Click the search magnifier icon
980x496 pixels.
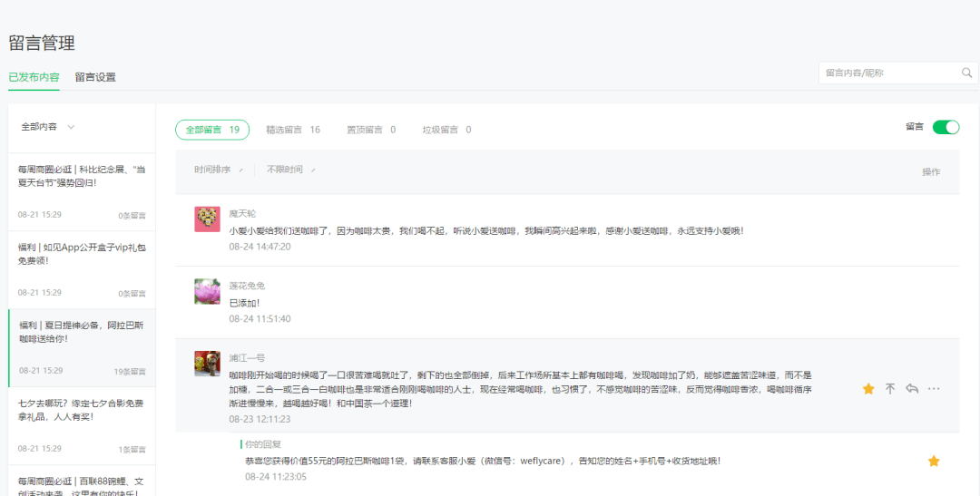point(967,73)
